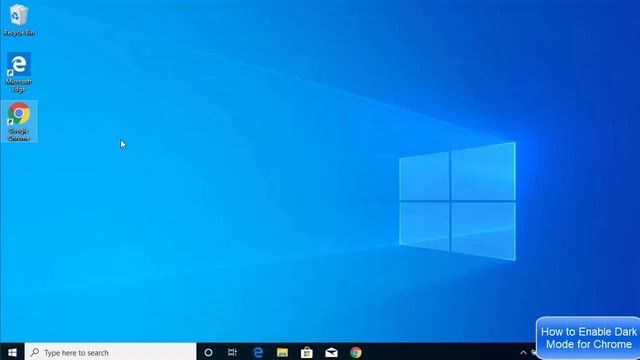The height and width of the screenshot is (360, 640).
Task: Open Microsoft Store from the taskbar
Action: coord(307,352)
